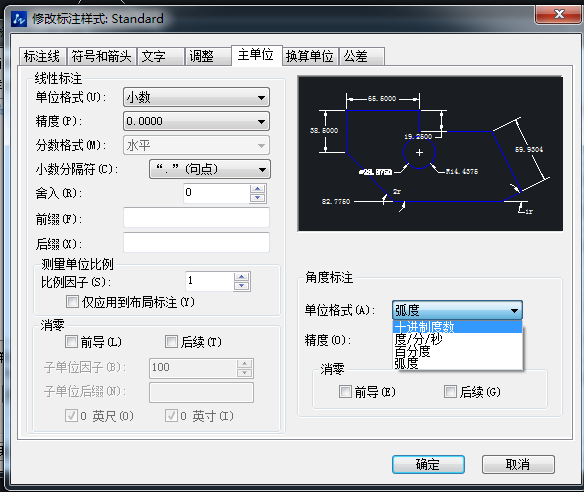This screenshot has width=584, height=492.
Task: Increase the 舍入 value using up arrow
Action: 257,189
